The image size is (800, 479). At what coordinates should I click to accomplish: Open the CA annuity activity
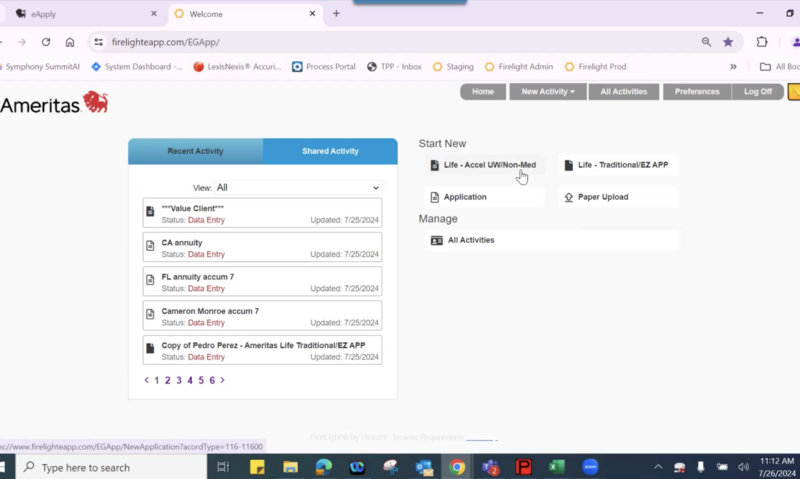tap(262, 247)
